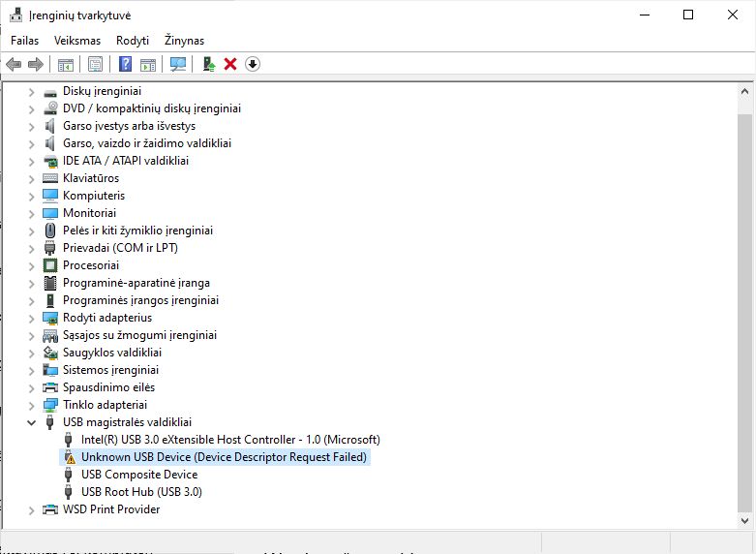Click the vertical scrollbar down arrow
Screen dimensions: 756x554
744,518
